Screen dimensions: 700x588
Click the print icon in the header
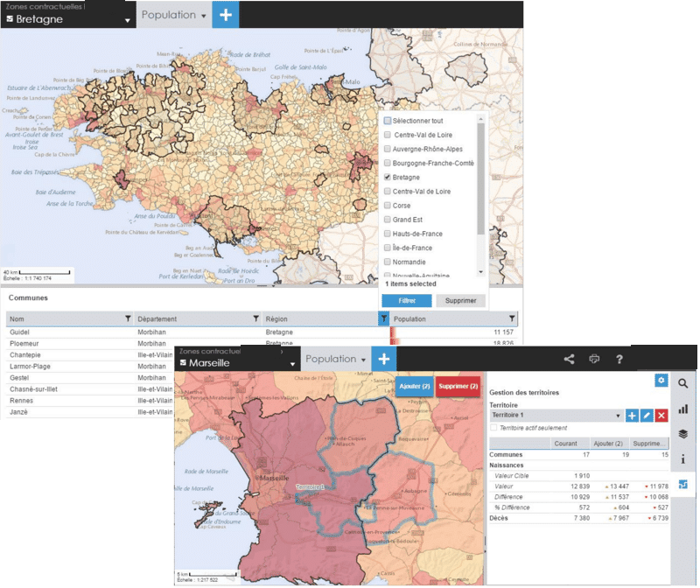594,359
